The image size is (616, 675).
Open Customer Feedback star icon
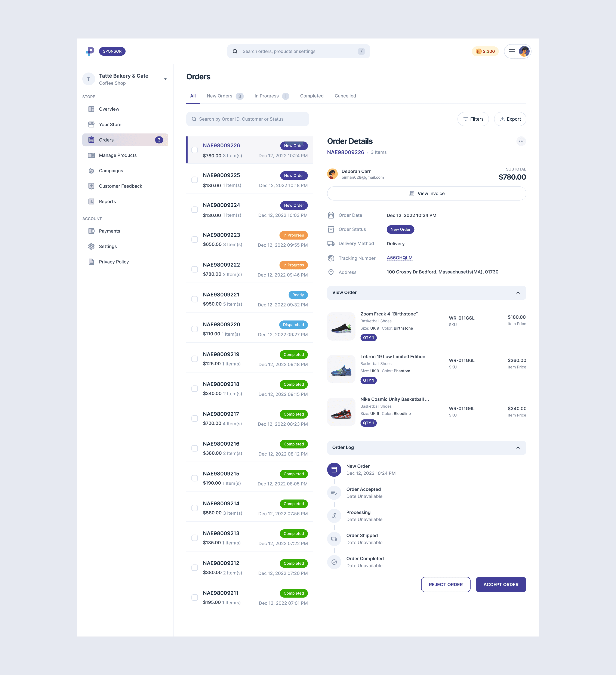click(x=91, y=186)
